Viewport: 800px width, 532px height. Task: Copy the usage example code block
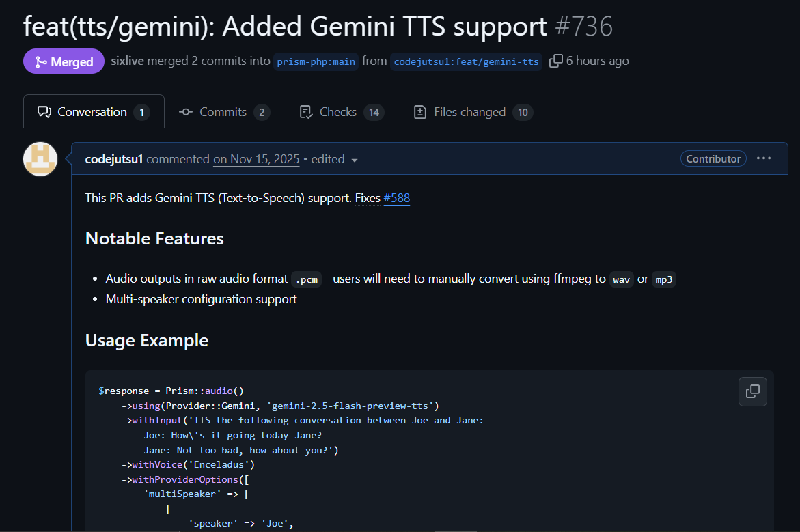[x=753, y=391]
